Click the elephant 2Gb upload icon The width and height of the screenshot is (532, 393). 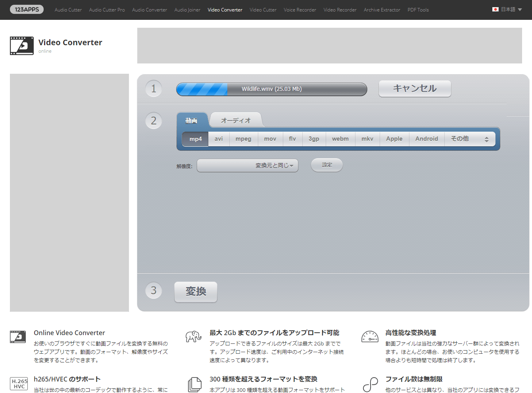(194, 336)
